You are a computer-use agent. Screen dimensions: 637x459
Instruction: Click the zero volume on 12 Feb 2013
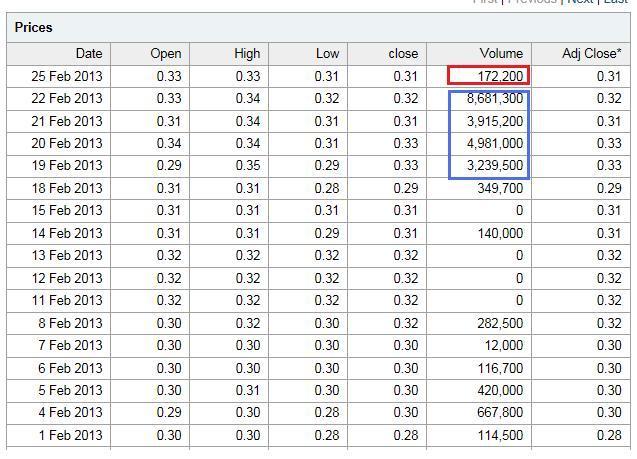coord(519,279)
